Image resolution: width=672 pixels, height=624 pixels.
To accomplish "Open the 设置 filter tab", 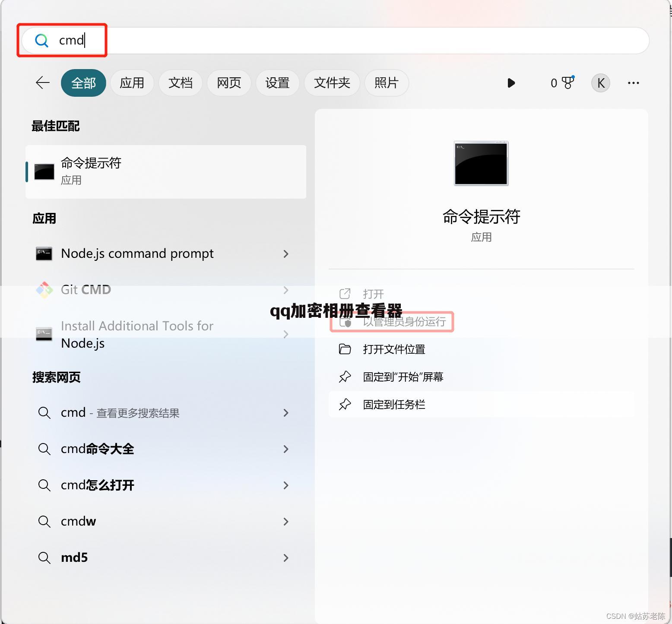I will [x=277, y=83].
